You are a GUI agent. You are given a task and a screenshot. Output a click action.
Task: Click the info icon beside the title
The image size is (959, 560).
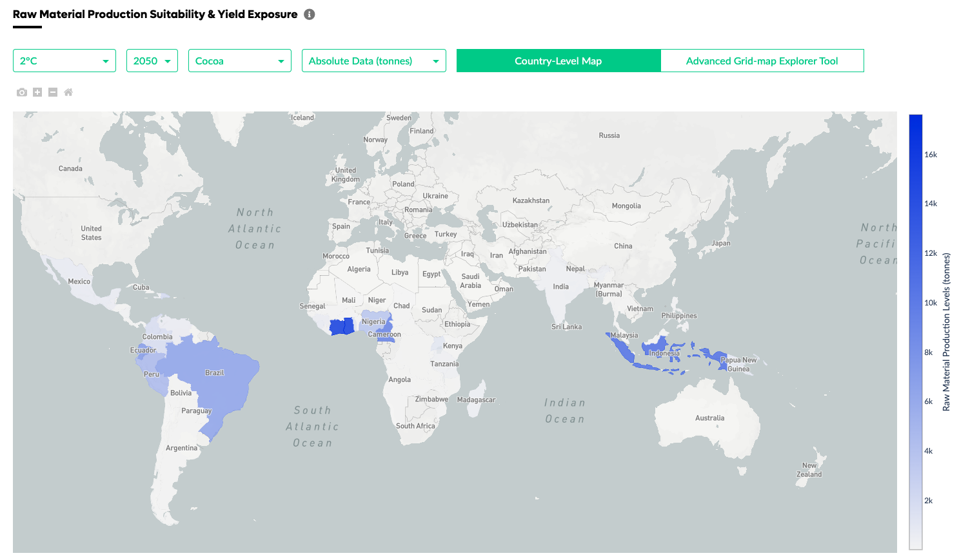tap(310, 14)
